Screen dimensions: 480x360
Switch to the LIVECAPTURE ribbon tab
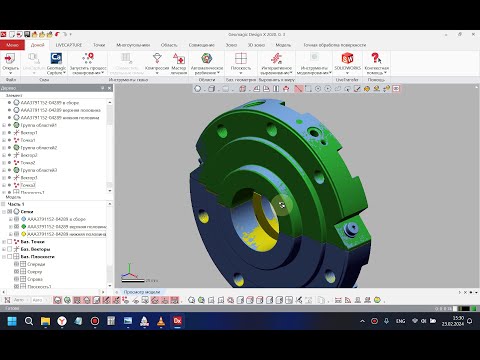click(69, 45)
